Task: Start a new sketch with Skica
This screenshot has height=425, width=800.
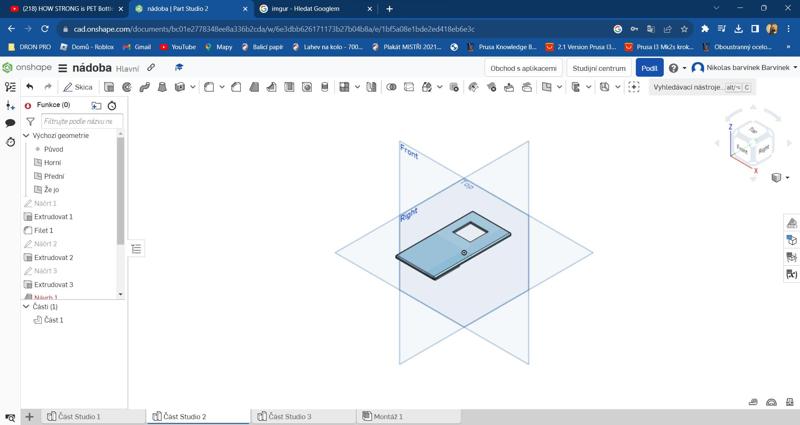Action: 78,87
